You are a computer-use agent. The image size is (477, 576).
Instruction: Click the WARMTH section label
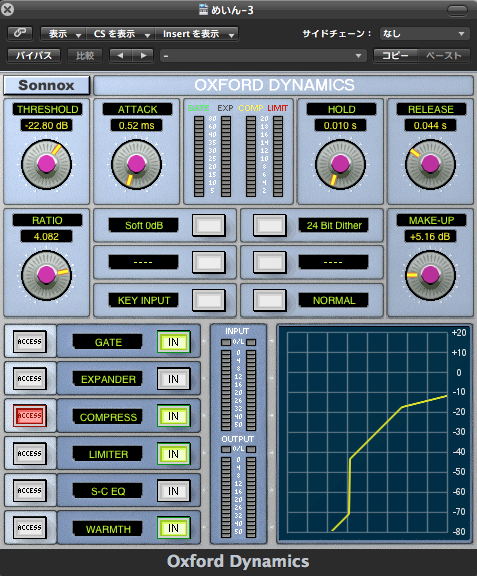(108, 529)
